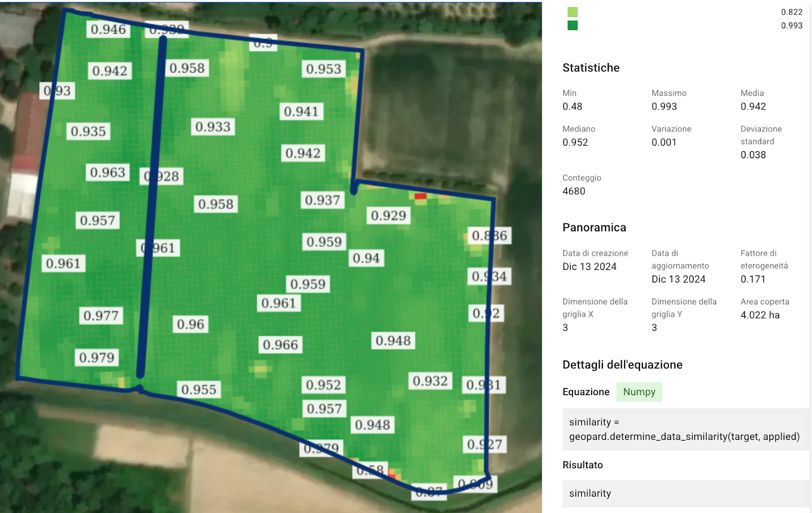Screen dimensions: 812x513
Task: Click the Statistiche section heading
Action: click(591, 68)
